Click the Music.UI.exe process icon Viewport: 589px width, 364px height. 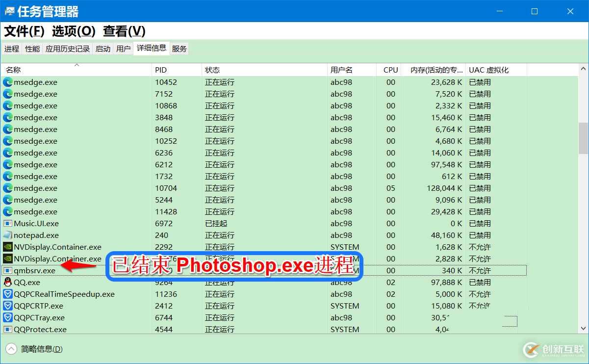pos(8,223)
